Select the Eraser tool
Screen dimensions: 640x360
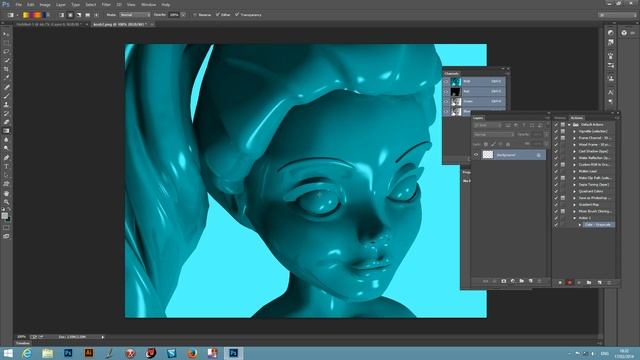click(6, 122)
